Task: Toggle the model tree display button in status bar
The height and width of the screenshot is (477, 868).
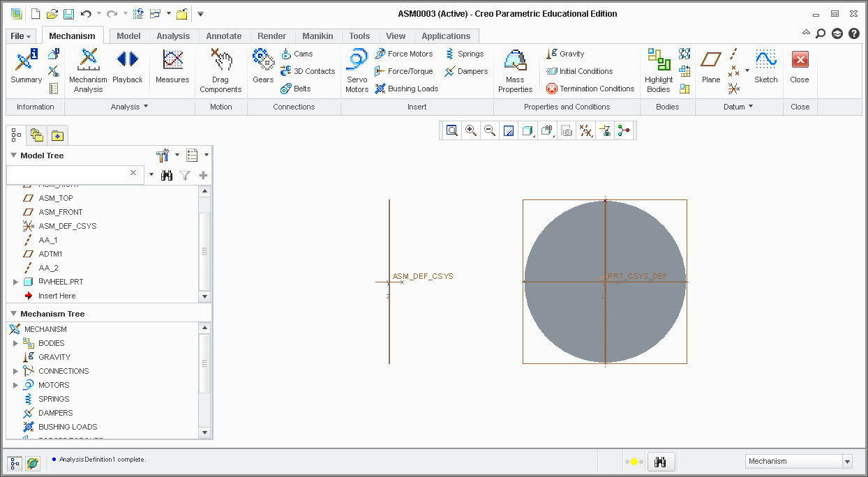Action: tap(15, 463)
